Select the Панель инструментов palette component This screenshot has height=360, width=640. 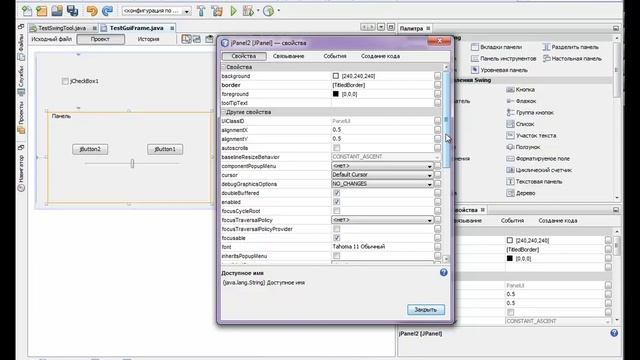pos(504,58)
